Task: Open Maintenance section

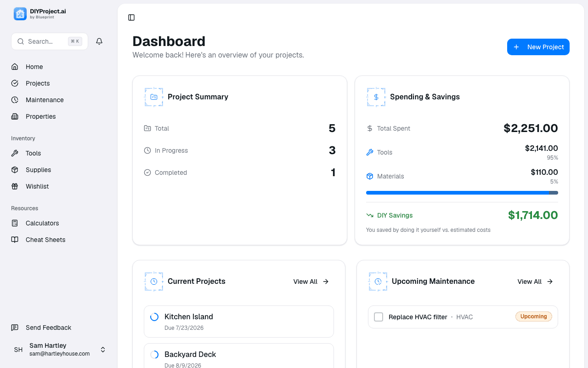Action: [59, 100]
